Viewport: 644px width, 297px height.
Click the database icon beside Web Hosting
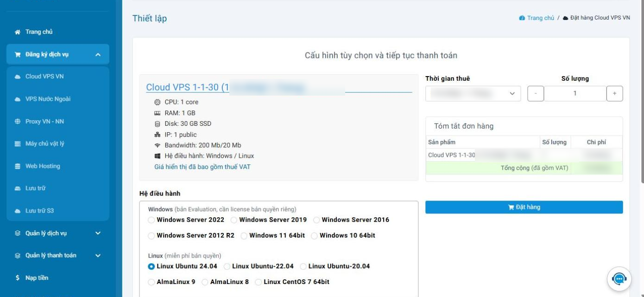18,166
